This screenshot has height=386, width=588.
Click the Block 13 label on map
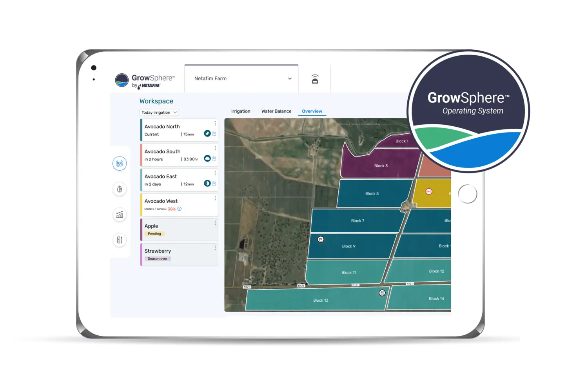pyautogui.click(x=321, y=300)
